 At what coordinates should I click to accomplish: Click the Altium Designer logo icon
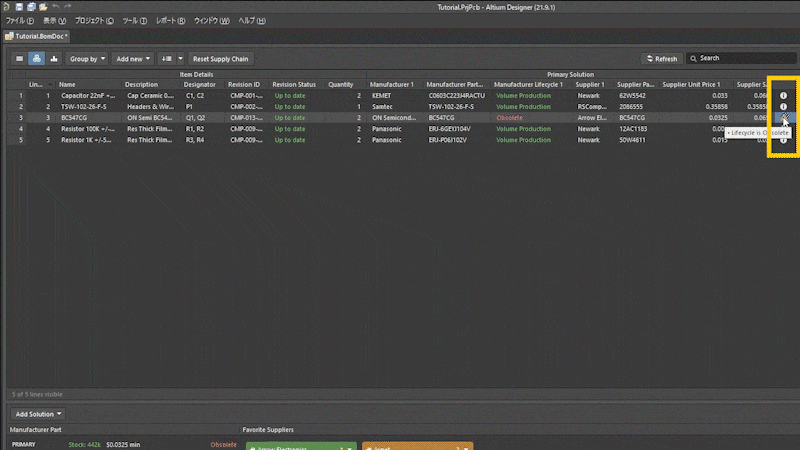[6, 7]
